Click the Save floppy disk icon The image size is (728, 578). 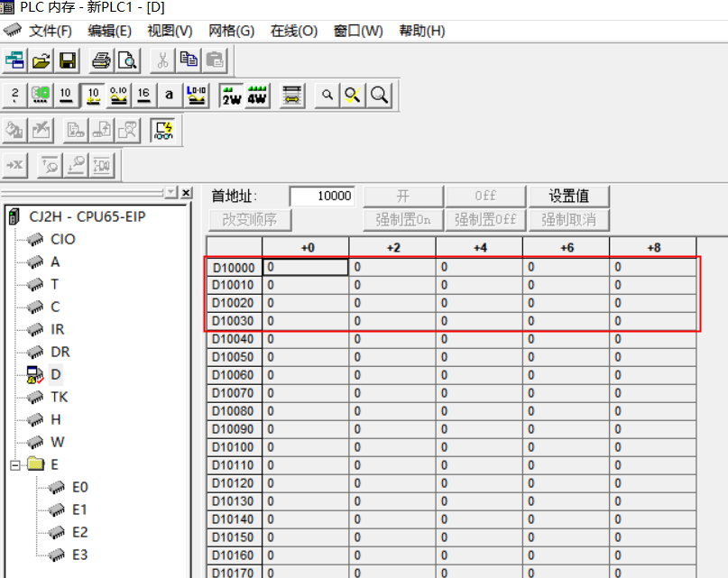[x=67, y=60]
